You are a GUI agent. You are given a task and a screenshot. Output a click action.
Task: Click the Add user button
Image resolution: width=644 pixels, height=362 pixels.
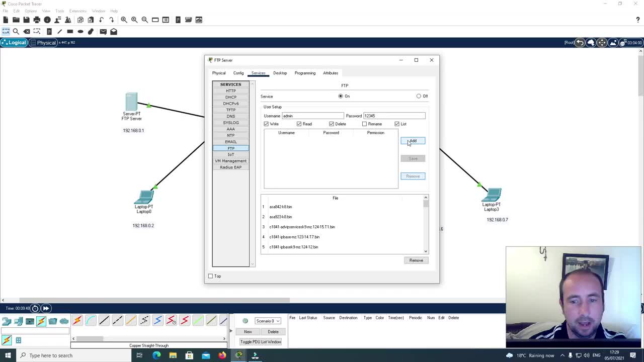pyautogui.click(x=413, y=141)
